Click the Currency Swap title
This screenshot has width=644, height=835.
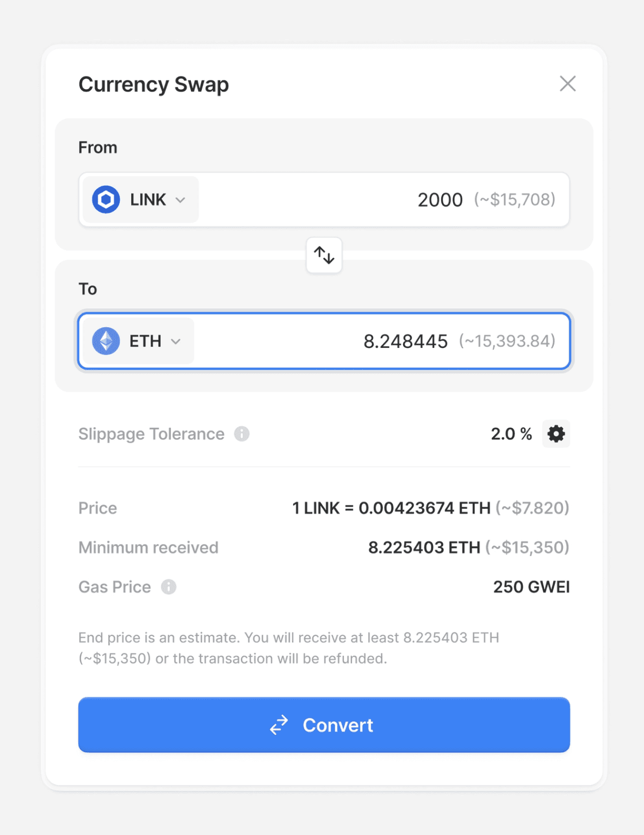tap(154, 84)
